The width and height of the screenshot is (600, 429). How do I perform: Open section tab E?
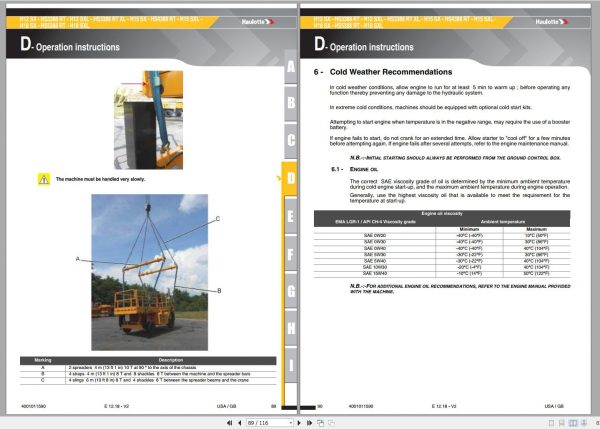[x=291, y=216]
